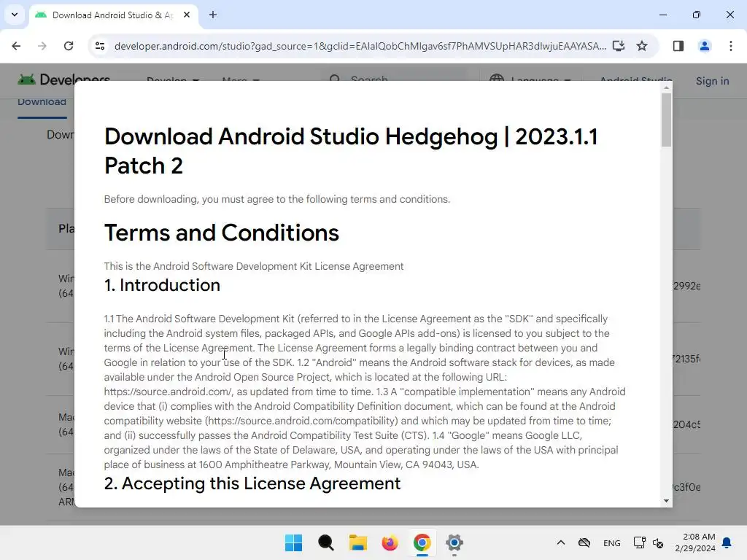Screen dimensions: 747x560
Task: Open the clock showing 2:08 AM
Action: [695, 542]
